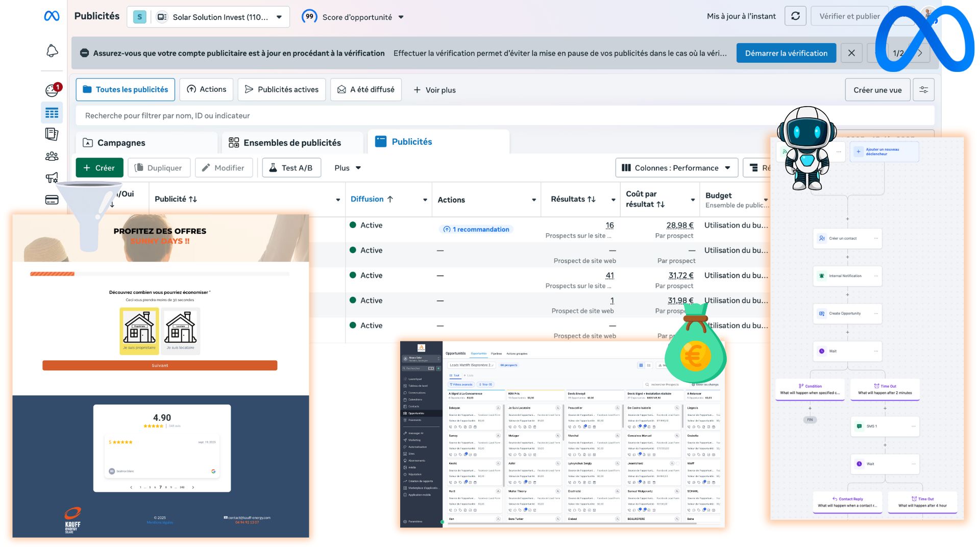Click the green Créer button
The image size is (980, 551).
(x=99, y=168)
